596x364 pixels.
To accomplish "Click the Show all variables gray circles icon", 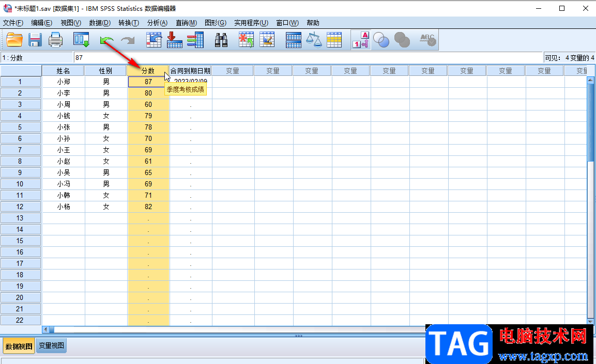I will pyautogui.click(x=402, y=40).
